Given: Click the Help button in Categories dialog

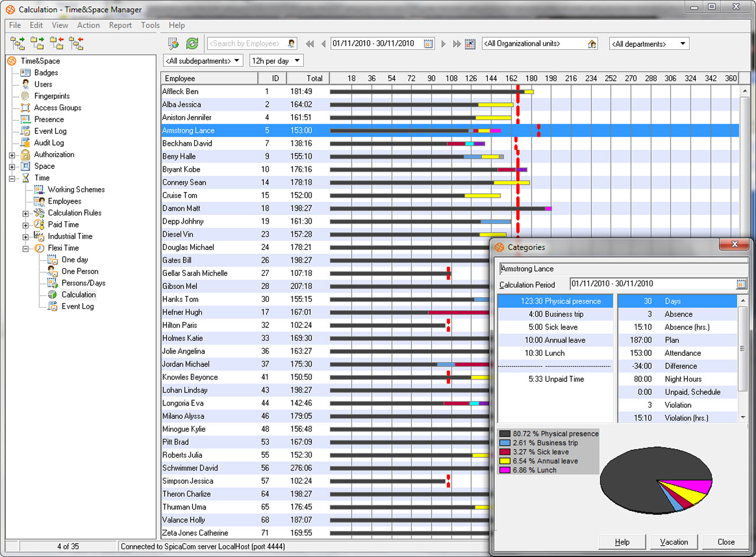Looking at the screenshot, I should (x=622, y=542).
